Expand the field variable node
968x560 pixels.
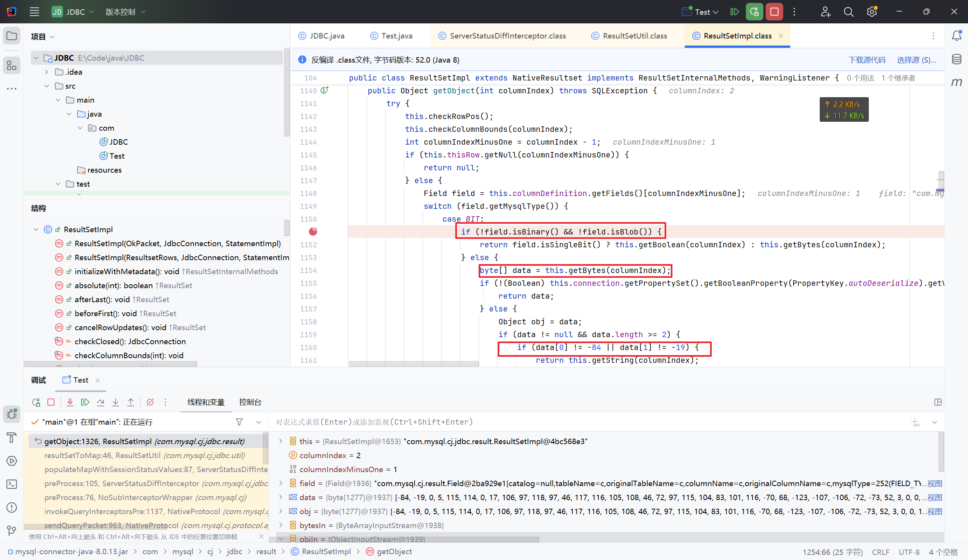tap(281, 483)
